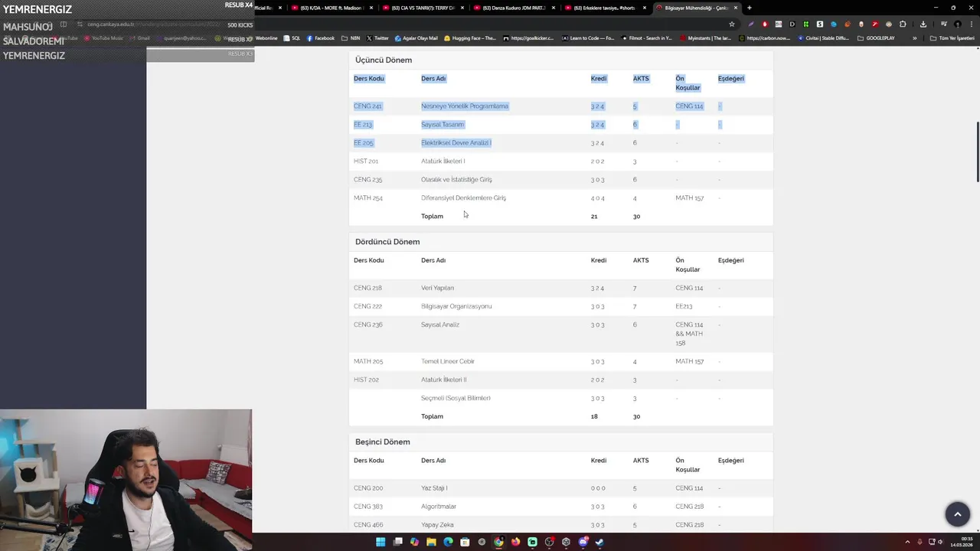Click the Sayısal Tasarım course name
Image resolution: width=980 pixels, height=551 pixels.
click(x=443, y=125)
